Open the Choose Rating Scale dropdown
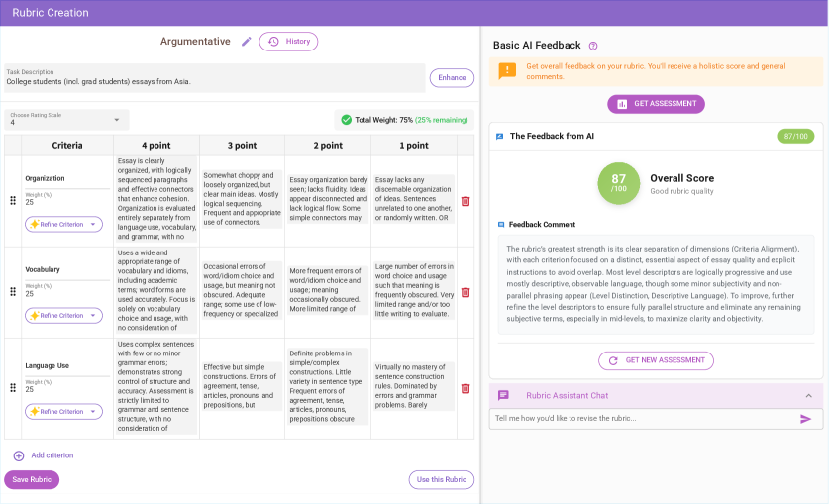Image resolution: width=829 pixels, height=504 pixels. click(x=67, y=120)
